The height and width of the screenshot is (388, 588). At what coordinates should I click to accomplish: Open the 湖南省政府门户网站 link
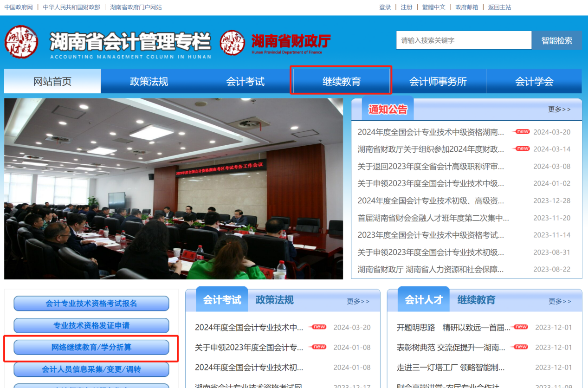[x=136, y=7]
